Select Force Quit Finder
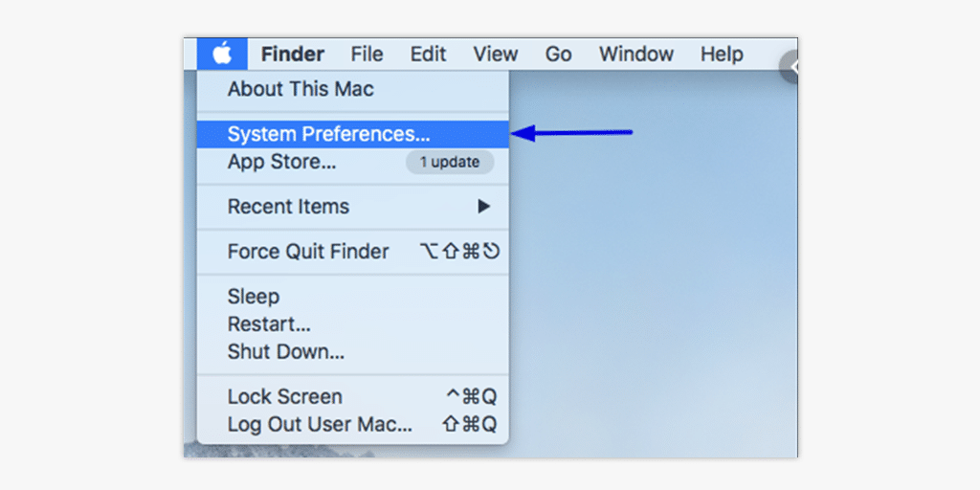The height and width of the screenshot is (490, 980). pos(308,252)
